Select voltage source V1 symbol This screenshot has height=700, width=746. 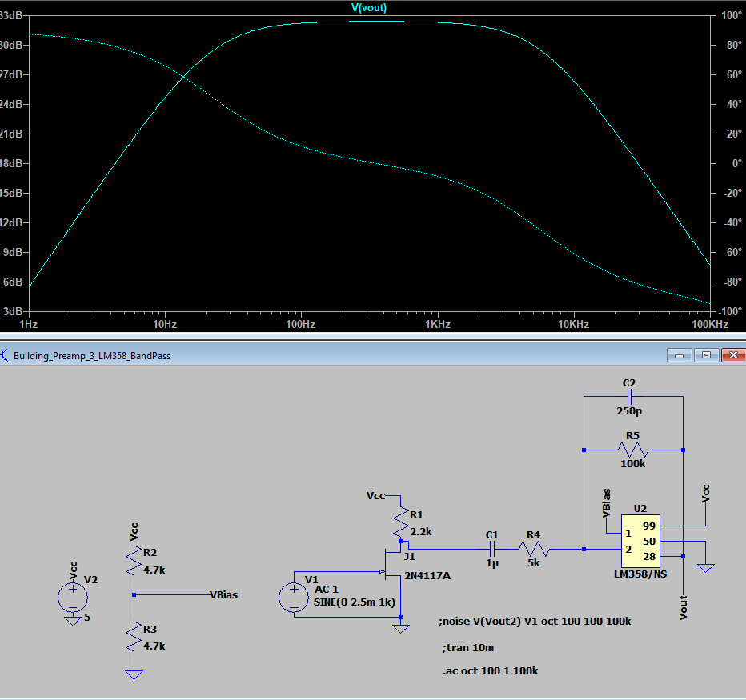[294, 598]
